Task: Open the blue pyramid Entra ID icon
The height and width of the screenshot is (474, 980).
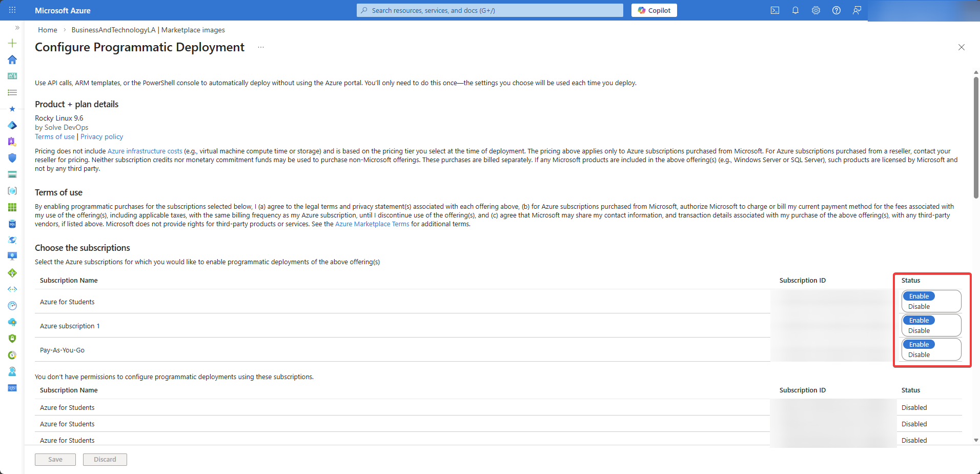Action: [12, 125]
